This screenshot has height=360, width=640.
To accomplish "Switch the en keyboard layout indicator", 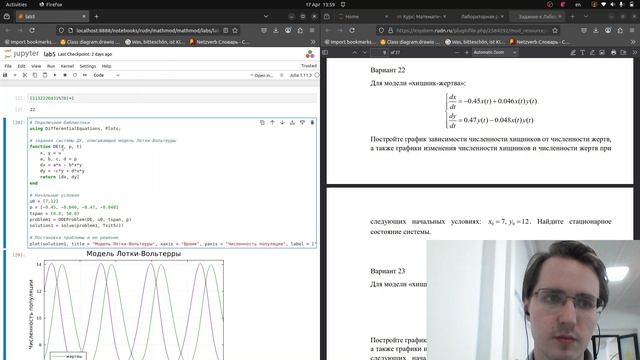I will pyautogui.click(x=578, y=4).
